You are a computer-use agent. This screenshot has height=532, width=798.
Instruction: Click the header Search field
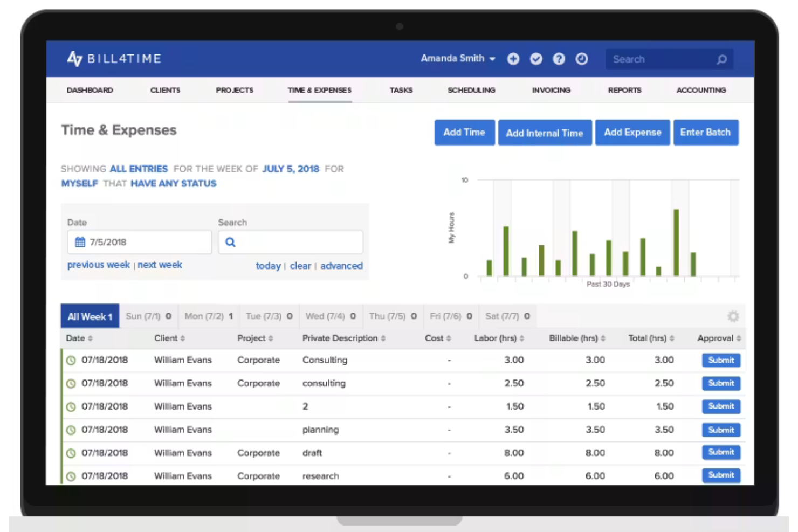[x=669, y=59]
